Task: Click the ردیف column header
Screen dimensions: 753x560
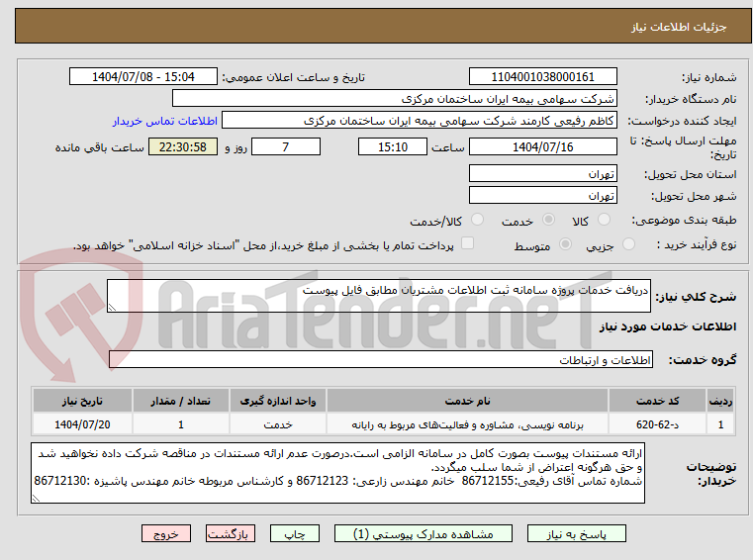Action: click(x=720, y=401)
